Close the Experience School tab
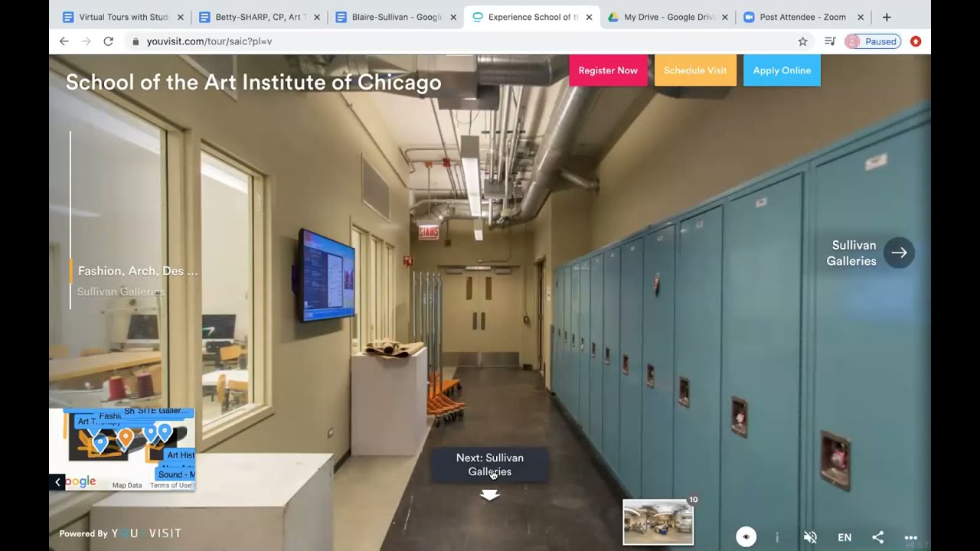This screenshot has width=980, height=551. click(589, 17)
